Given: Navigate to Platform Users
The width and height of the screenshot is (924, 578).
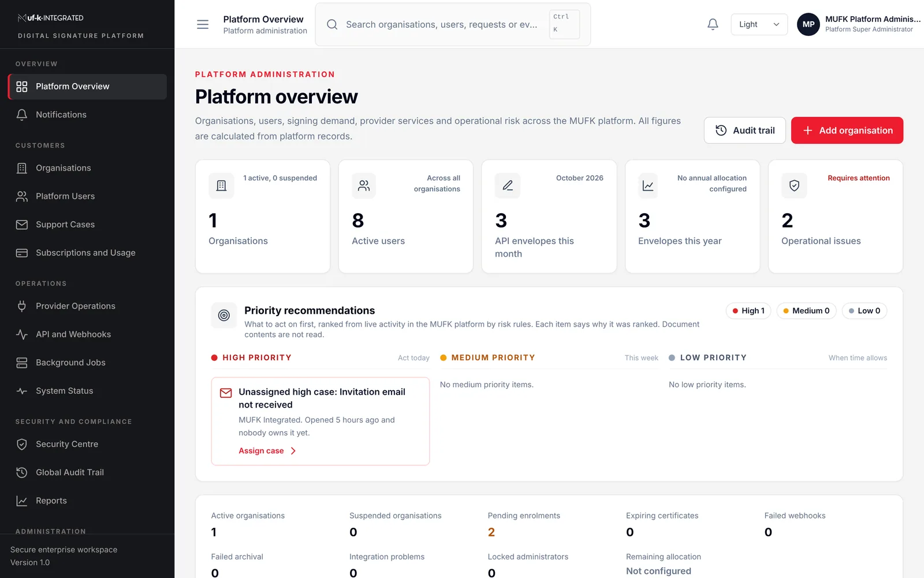Looking at the screenshot, I should tap(87, 197).
